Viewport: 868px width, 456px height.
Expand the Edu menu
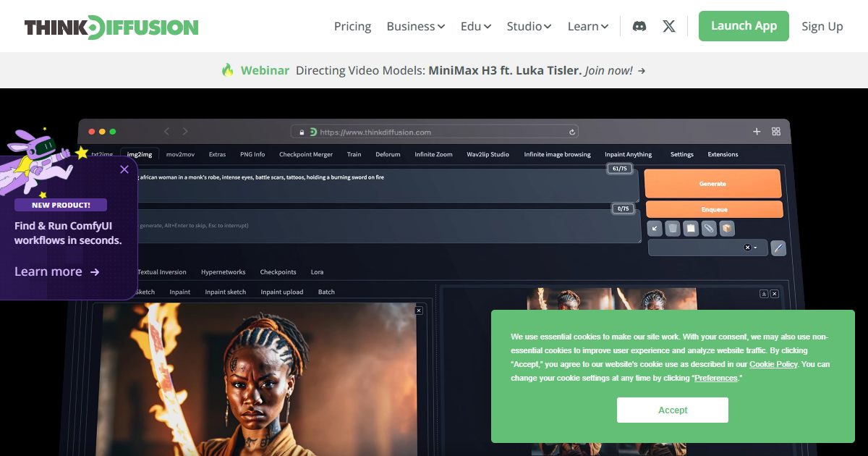click(x=476, y=26)
